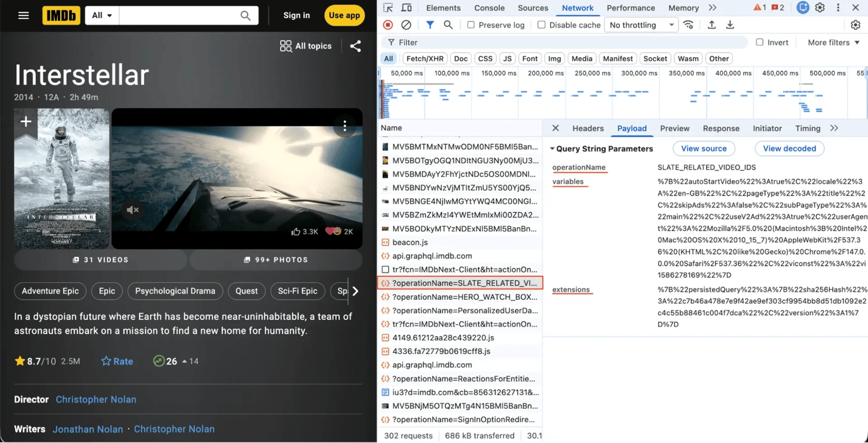
Task: Filter requests by CSS
Action: (485, 59)
